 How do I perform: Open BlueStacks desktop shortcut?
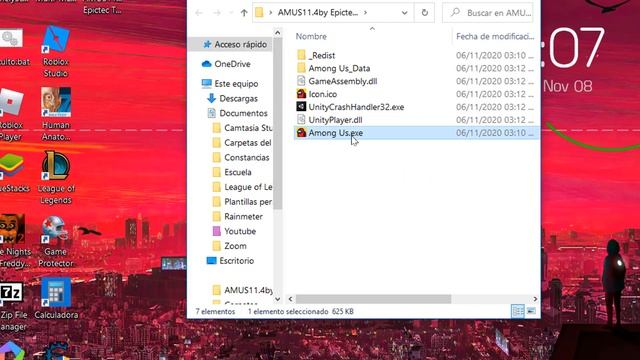[13, 173]
